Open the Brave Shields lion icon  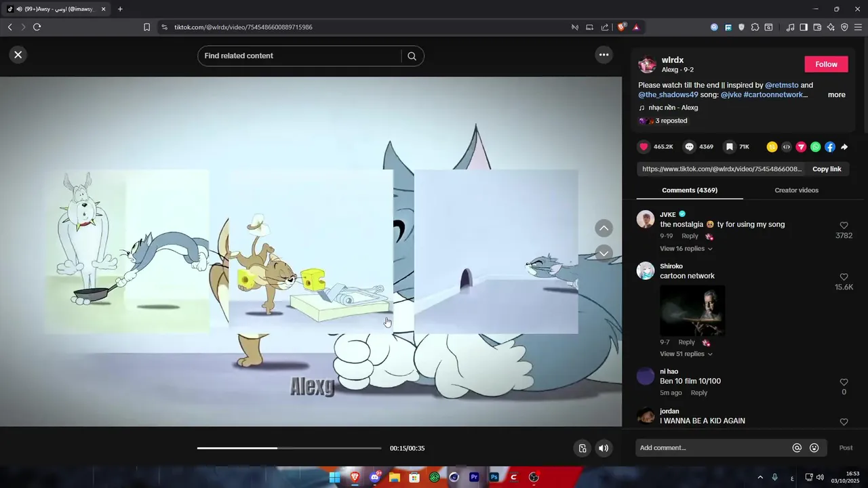(x=621, y=27)
